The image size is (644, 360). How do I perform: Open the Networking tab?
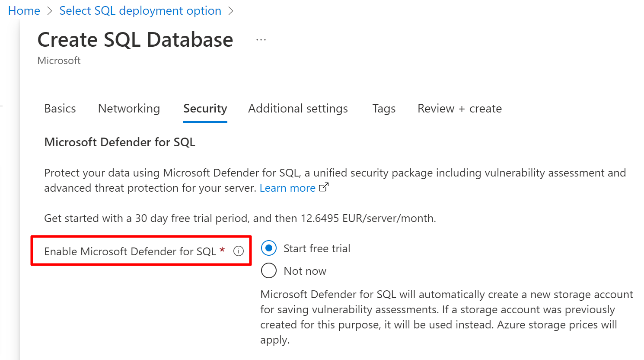[129, 109]
